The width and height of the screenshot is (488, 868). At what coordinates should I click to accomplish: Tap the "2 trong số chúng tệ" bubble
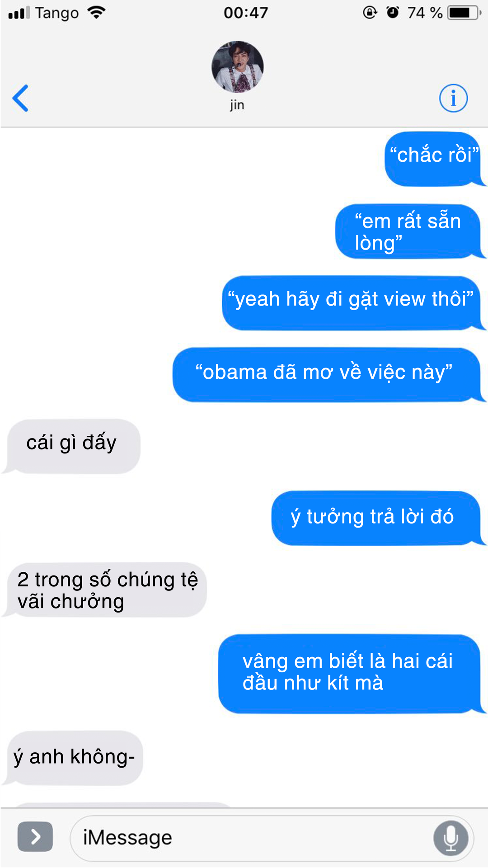(x=105, y=590)
